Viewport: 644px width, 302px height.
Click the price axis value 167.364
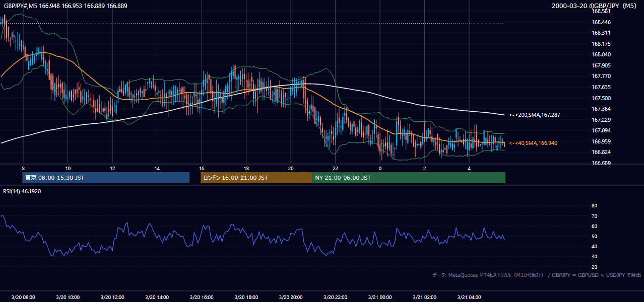[x=601, y=109]
